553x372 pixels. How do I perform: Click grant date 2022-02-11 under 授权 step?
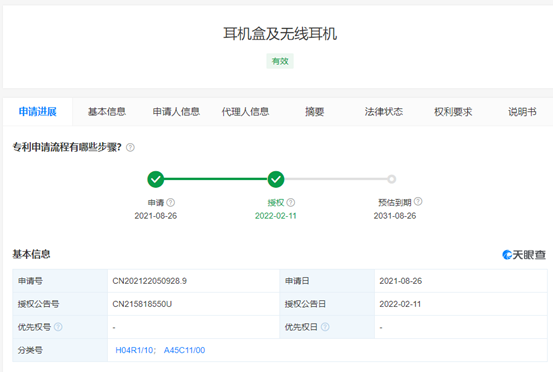pyautogui.click(x=276, y=216)
